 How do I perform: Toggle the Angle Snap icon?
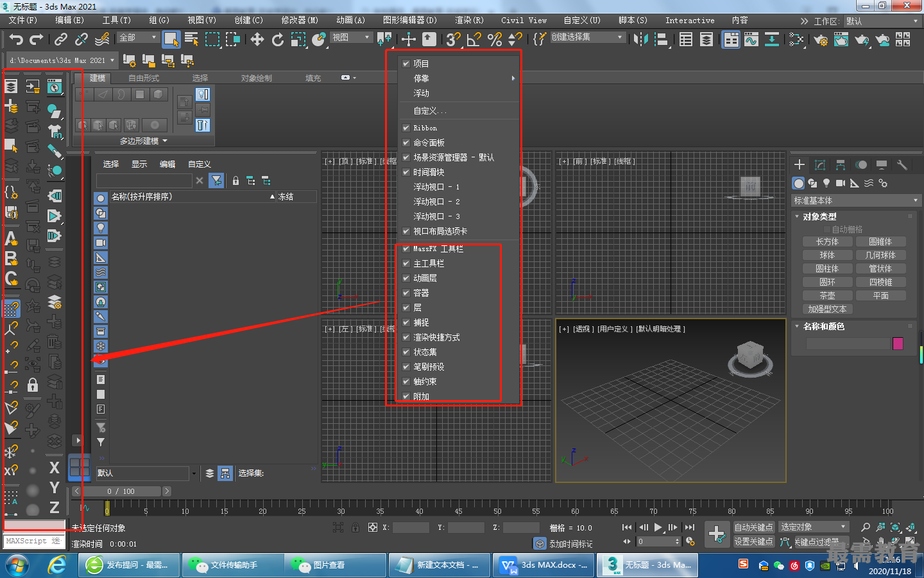point(474,39)
